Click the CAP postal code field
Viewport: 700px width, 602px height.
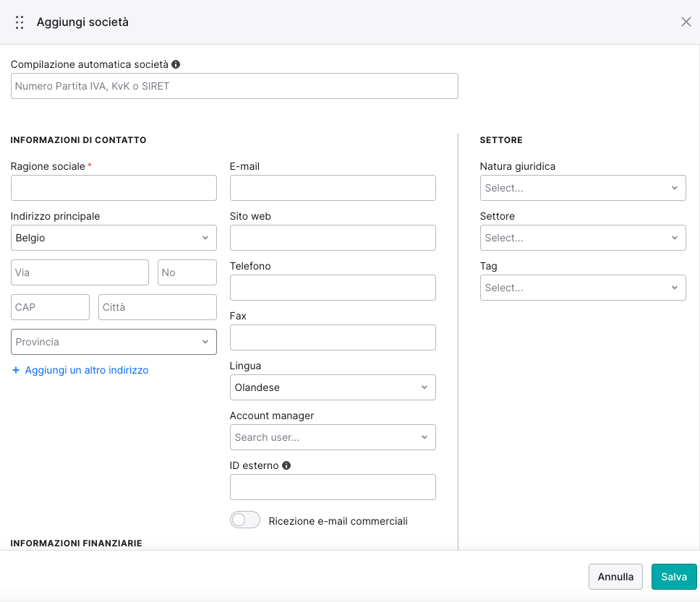[50, 307]
